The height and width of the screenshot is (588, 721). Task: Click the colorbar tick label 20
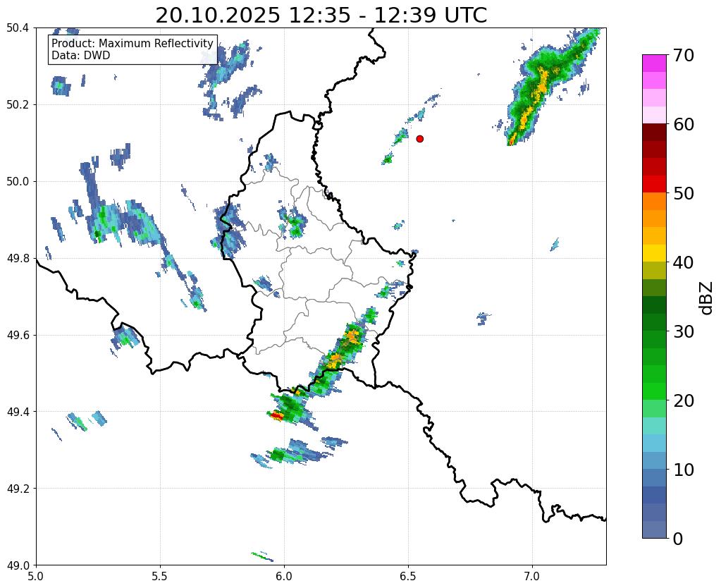[684, 400]
